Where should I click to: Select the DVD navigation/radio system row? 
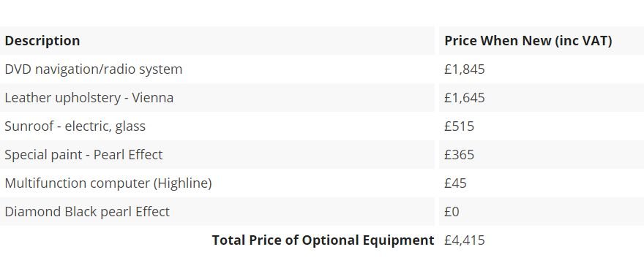point(322,69)
